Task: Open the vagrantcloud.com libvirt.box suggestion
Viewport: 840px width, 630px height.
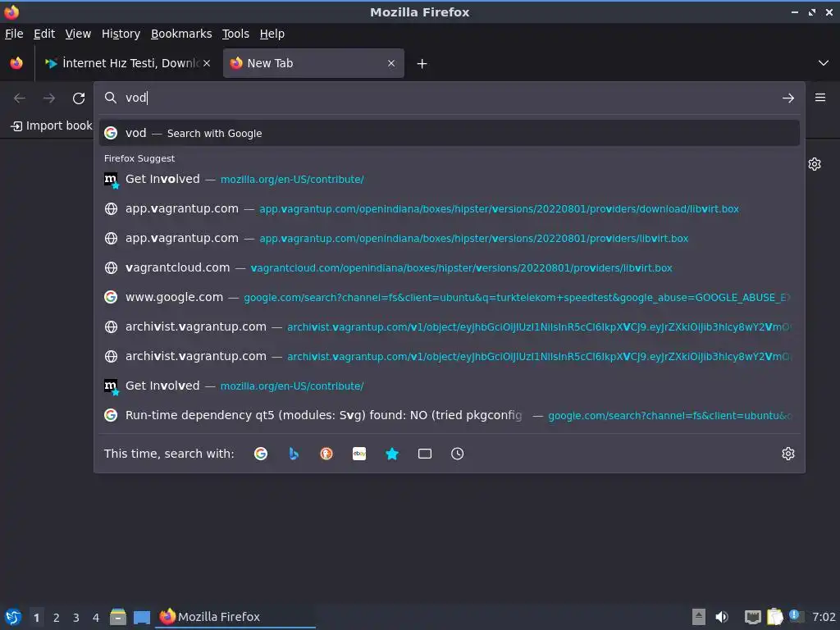Action: (x=449, y=268)
